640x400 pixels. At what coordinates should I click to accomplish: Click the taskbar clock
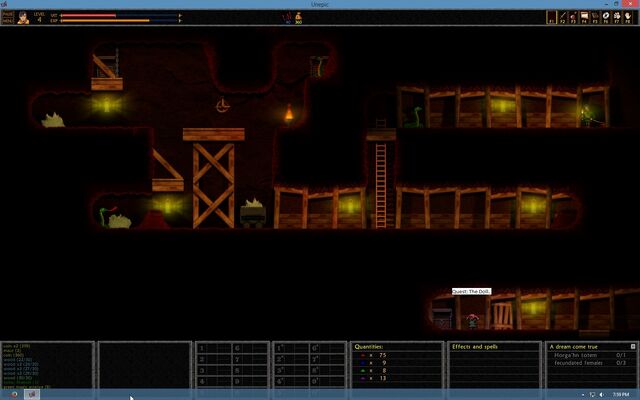tap(620, 394)
